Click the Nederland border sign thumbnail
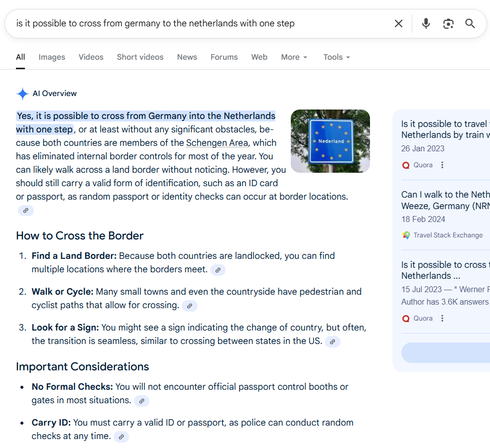Viewport: 490px width, 448px height. coord(330,141)
